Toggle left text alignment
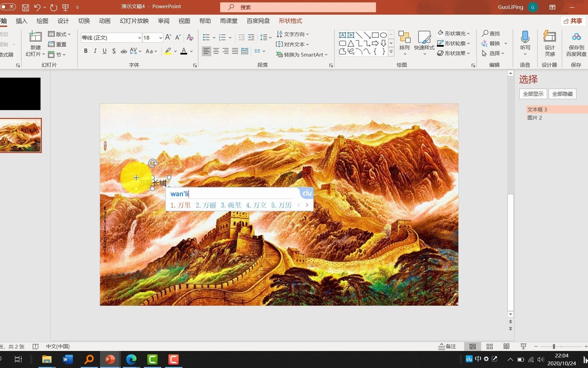The height and width of the screenshot is (368, 588). click(206, 51)
